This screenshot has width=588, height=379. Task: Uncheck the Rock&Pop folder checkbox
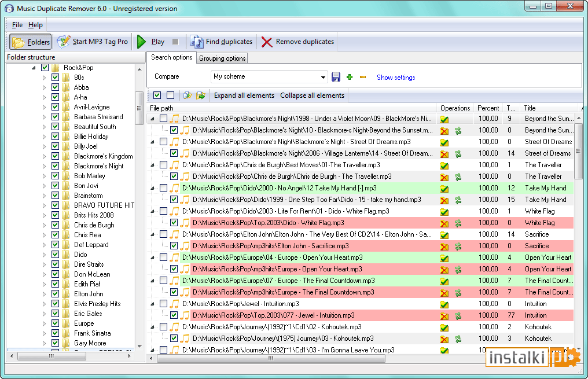(45, 68)
